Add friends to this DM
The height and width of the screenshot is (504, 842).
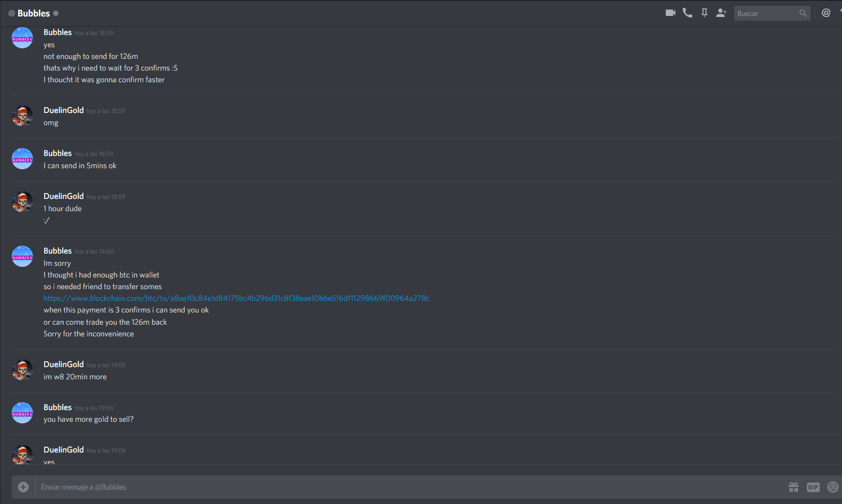pyautogui.click(x=721, y=13)
